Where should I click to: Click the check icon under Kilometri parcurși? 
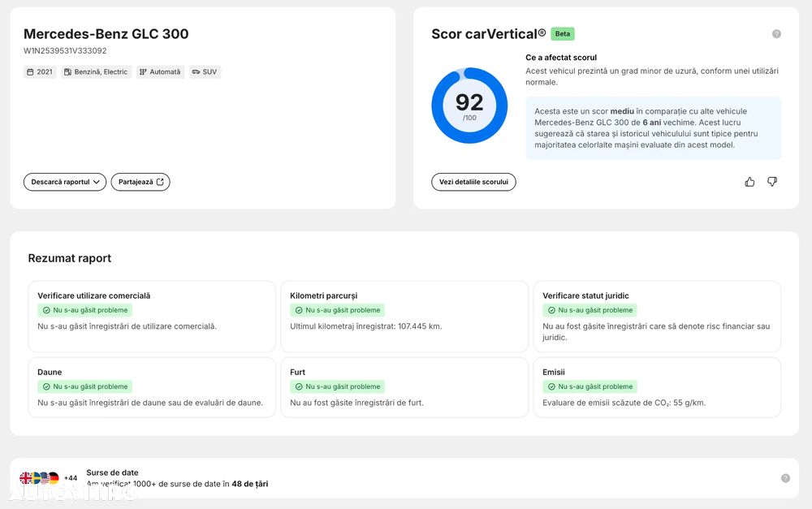[299, 310]
